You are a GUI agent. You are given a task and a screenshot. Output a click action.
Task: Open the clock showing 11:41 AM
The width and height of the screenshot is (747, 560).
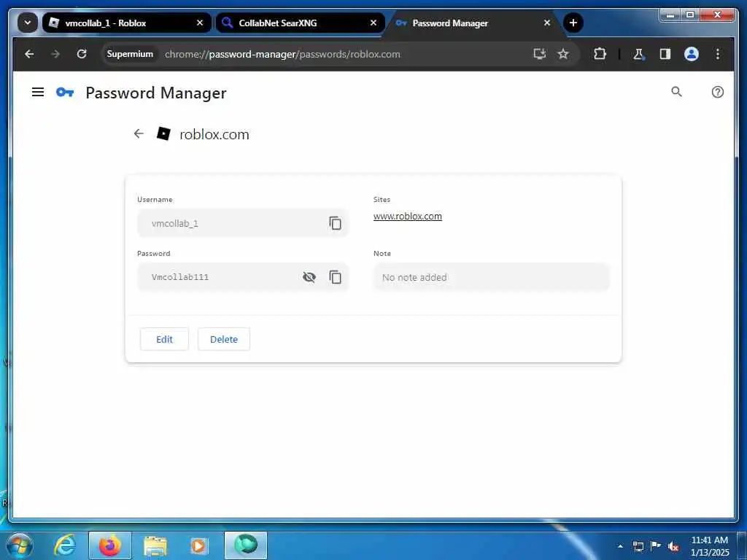point(709,545)
